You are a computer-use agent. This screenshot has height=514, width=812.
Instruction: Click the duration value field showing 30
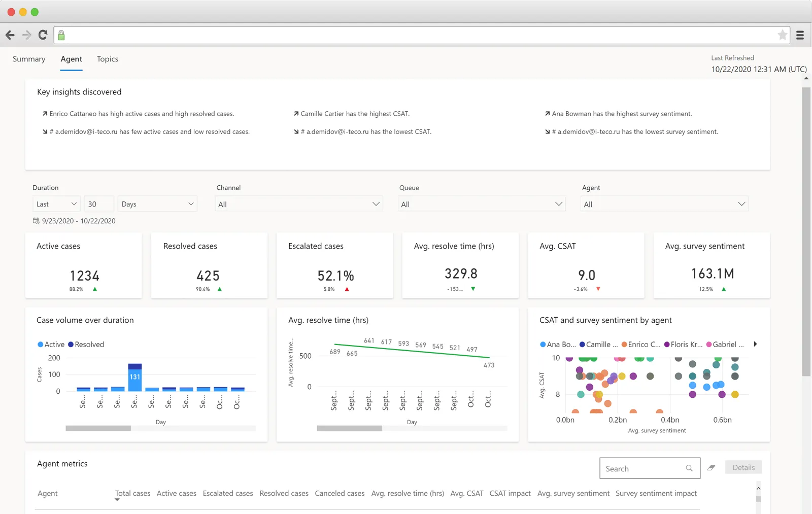pos(98,204)
